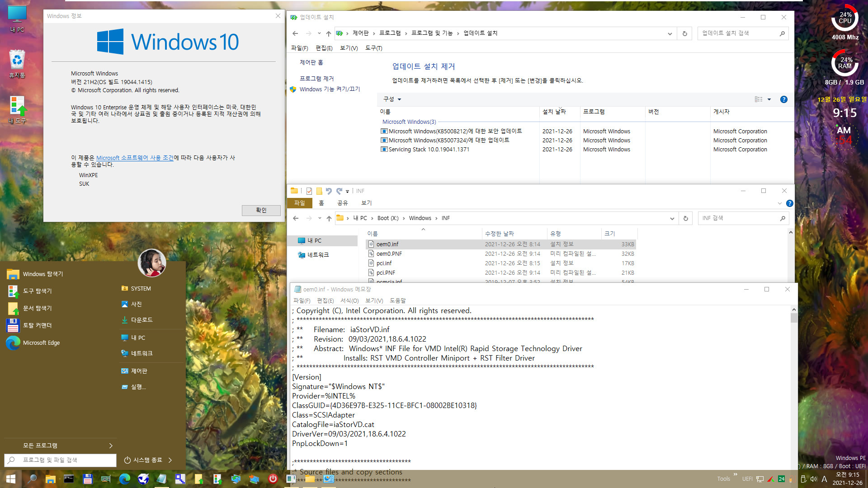868x488 pixels.
Task: Expand the 시스템 종료 options arrow
Action: point(170,460)
